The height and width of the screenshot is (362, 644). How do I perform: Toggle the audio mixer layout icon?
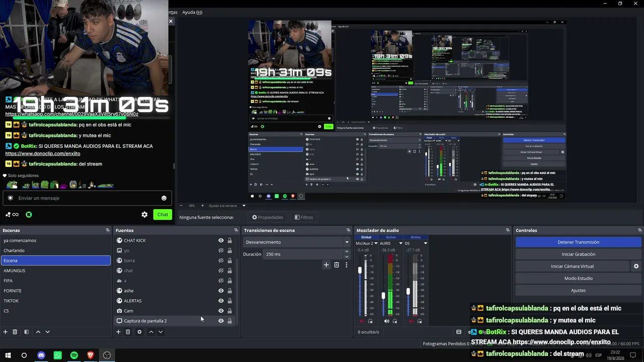click(458, 332)
